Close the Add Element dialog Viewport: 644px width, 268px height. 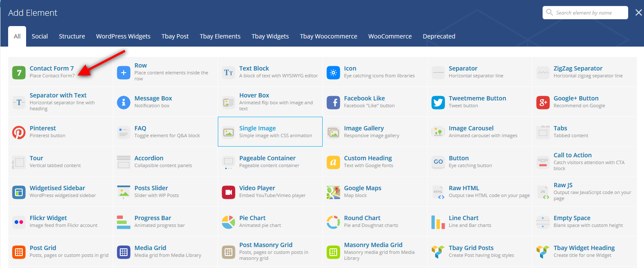pyautogui.click(x=638, y=13)
